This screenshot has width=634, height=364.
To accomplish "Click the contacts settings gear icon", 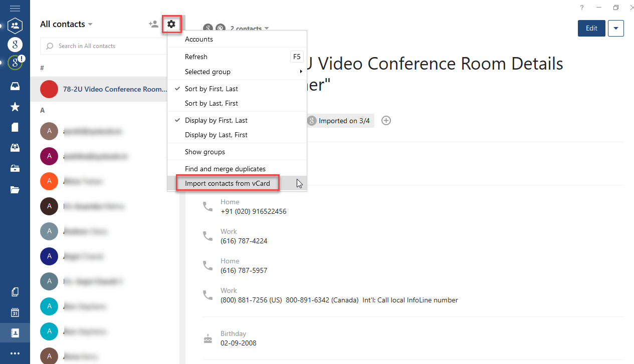I will pos(171,24).
